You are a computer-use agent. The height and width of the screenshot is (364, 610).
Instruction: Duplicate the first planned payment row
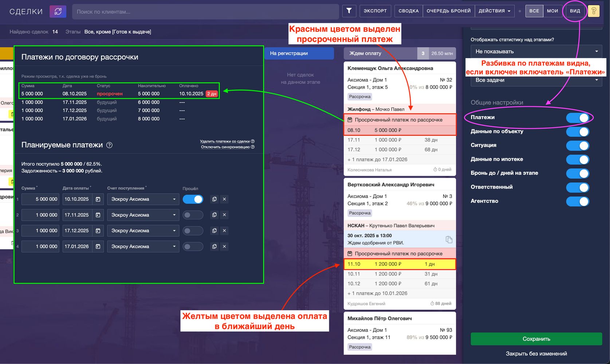click(215, 199)
